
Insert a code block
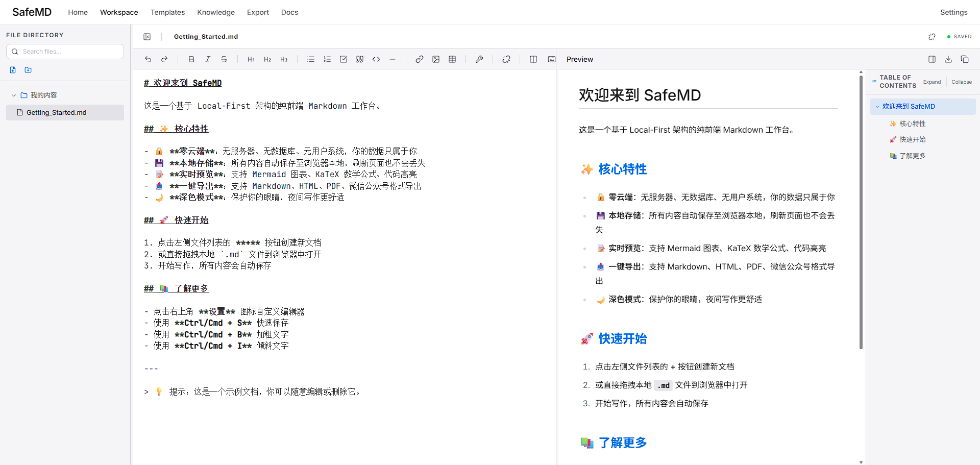click(x=376, y=59)
